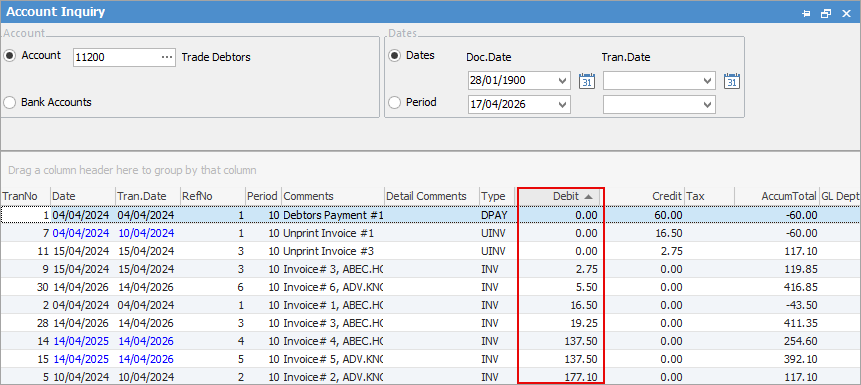Sort by Detail Comments column header
This screenshot has width=861, height=385.
431,196
